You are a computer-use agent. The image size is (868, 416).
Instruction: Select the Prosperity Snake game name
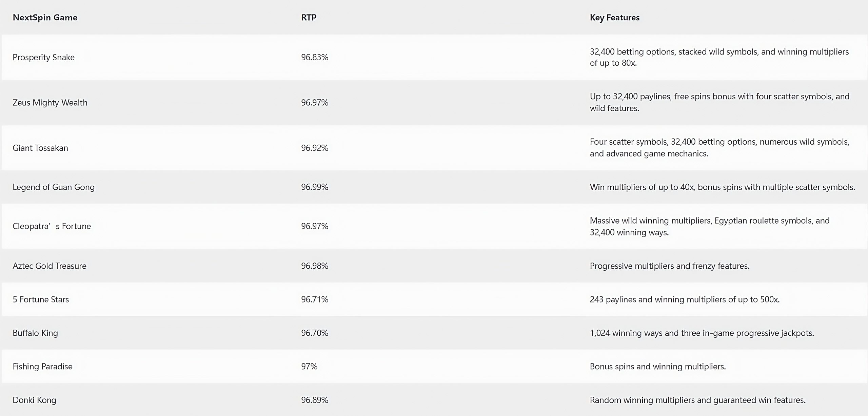click(x=43, y=57)
